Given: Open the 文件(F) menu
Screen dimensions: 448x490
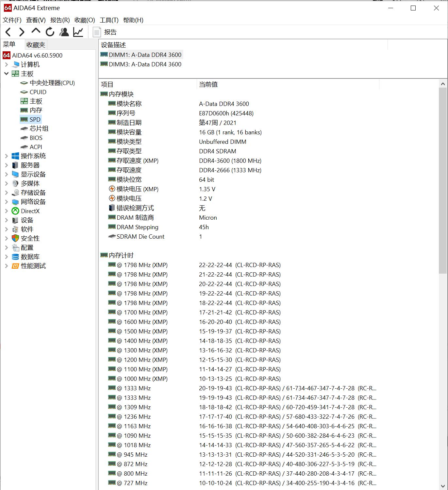Looking at the screenshot, I should tap(12, 20).
